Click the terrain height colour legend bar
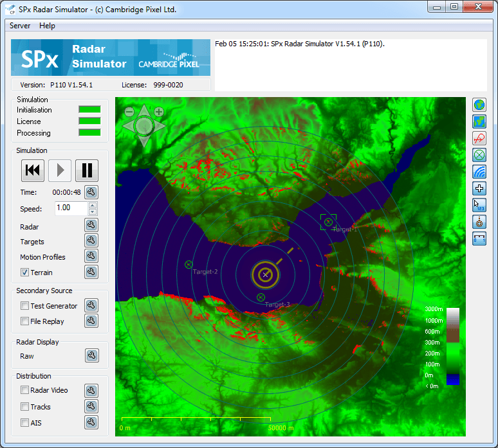This screenshot has height=448, width=498. pos(452,346)
